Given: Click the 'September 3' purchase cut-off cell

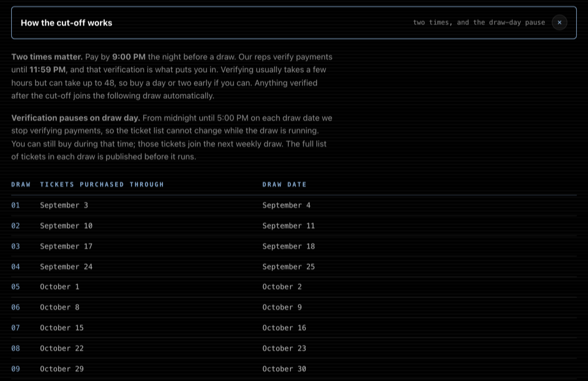Looking at the screenshot, I should click(x=64, y=205).
